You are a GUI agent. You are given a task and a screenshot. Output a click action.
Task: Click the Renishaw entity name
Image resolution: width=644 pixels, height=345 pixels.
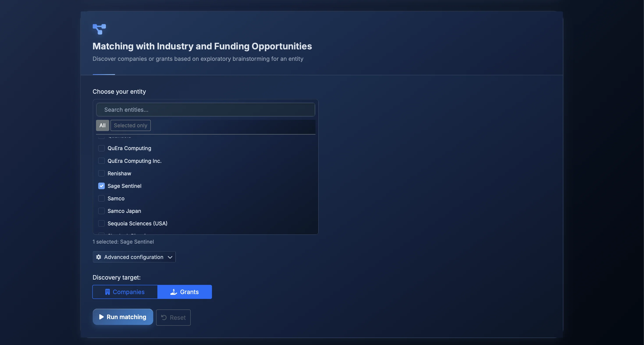[x=119, y=173]
